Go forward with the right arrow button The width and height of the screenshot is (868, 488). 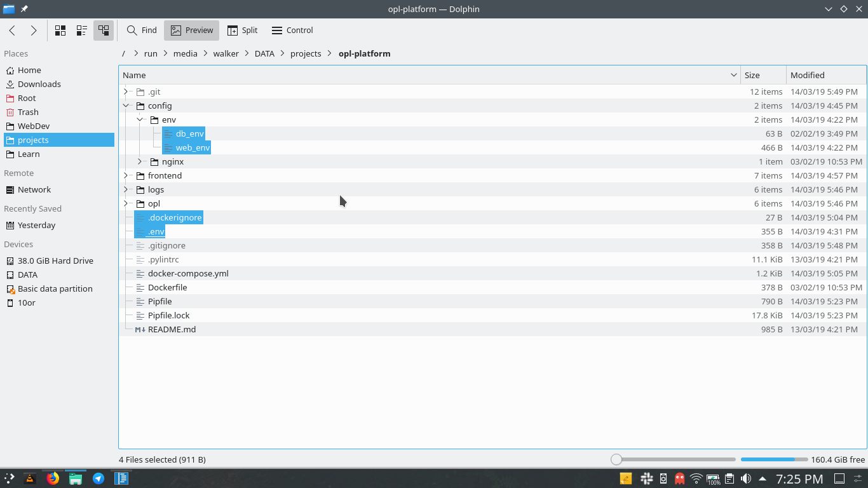tap(34, 30)
